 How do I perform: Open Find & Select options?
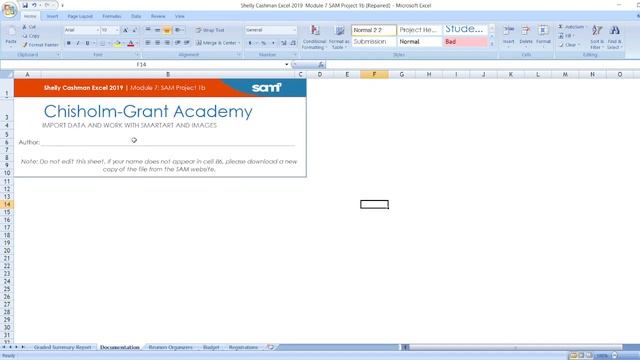tap(614, 37)
